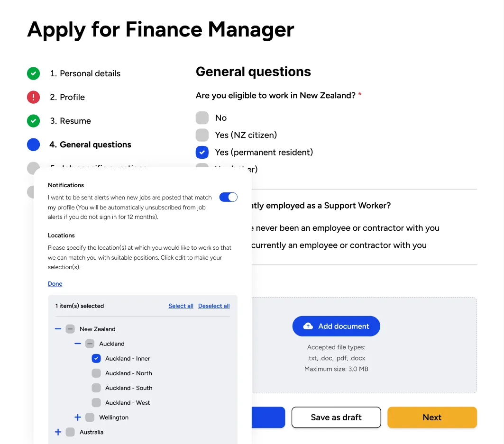The height and width of the screenshot is (444, 504).
Task: Click the Done link under Locations
Action: (55, 284)
